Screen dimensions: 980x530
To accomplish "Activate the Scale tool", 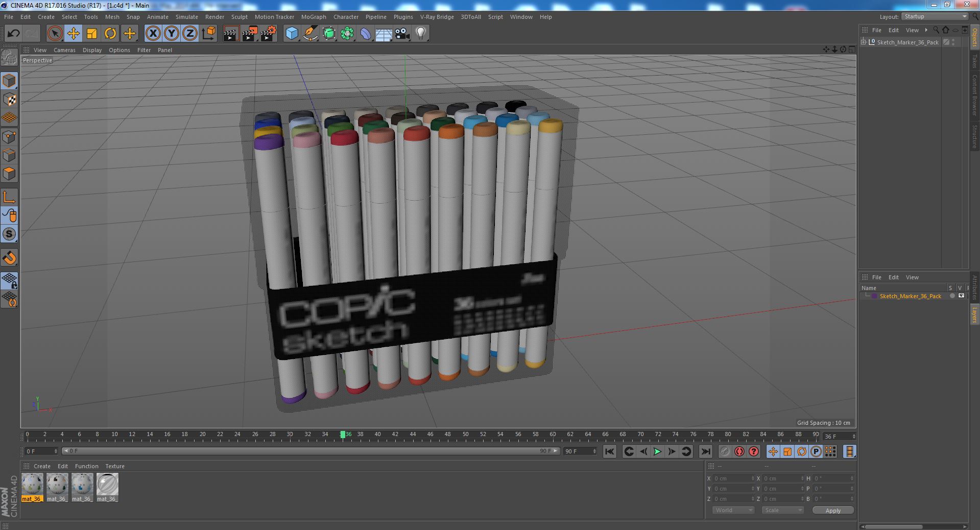I will coord(92,34).
